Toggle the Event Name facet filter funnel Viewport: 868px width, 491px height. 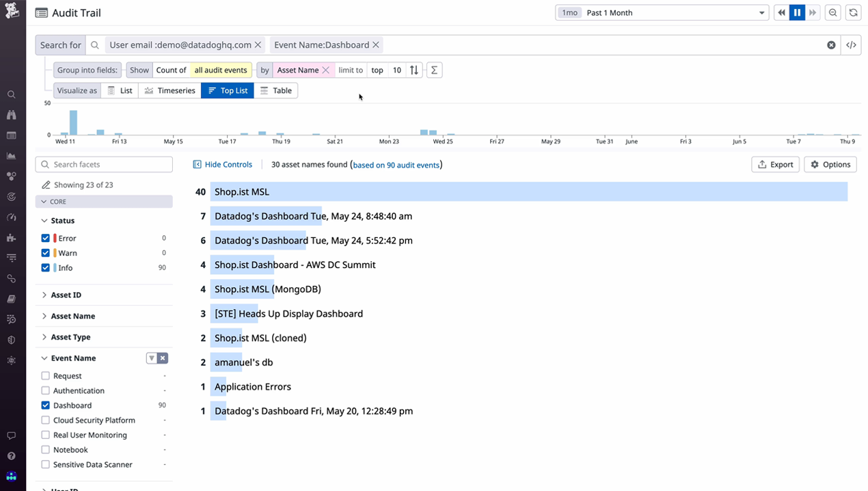[x=152, y=358]
